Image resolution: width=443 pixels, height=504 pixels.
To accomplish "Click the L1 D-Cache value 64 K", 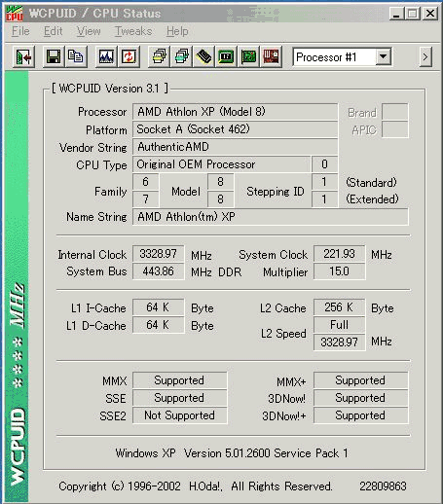I will [159, 325].
